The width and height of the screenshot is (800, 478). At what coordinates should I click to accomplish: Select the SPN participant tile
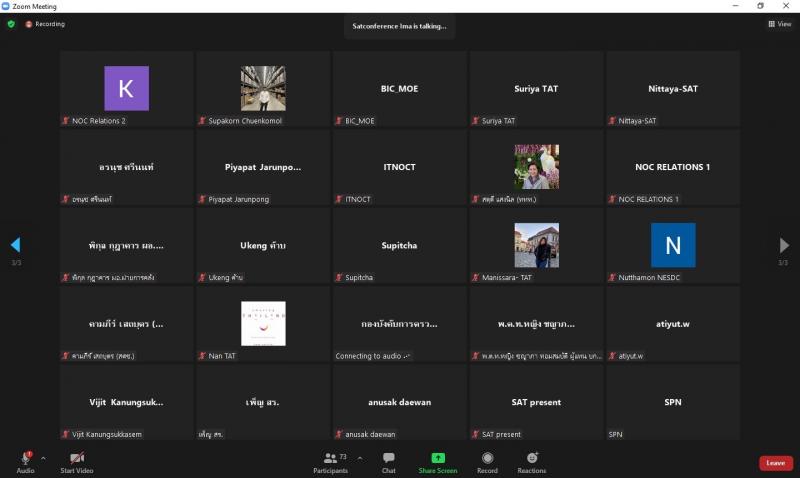click(673, 402)
